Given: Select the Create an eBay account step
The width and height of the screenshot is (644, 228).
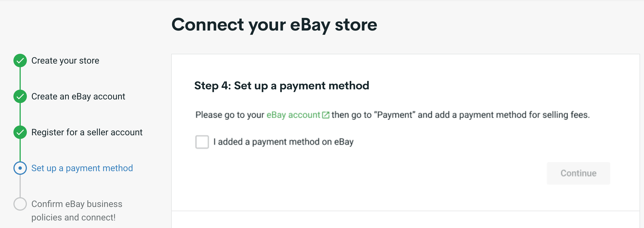Looking at the screenshot, I should point(78,96).
